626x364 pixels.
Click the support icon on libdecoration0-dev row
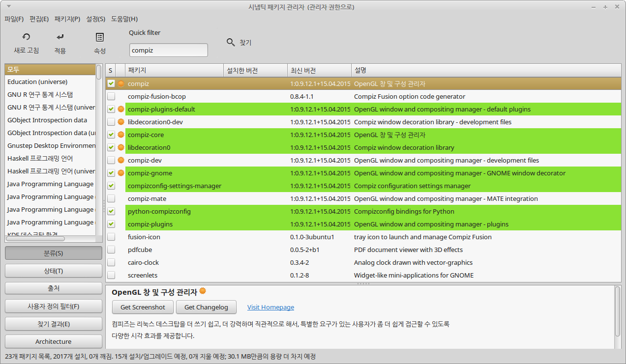pos(120,122)
